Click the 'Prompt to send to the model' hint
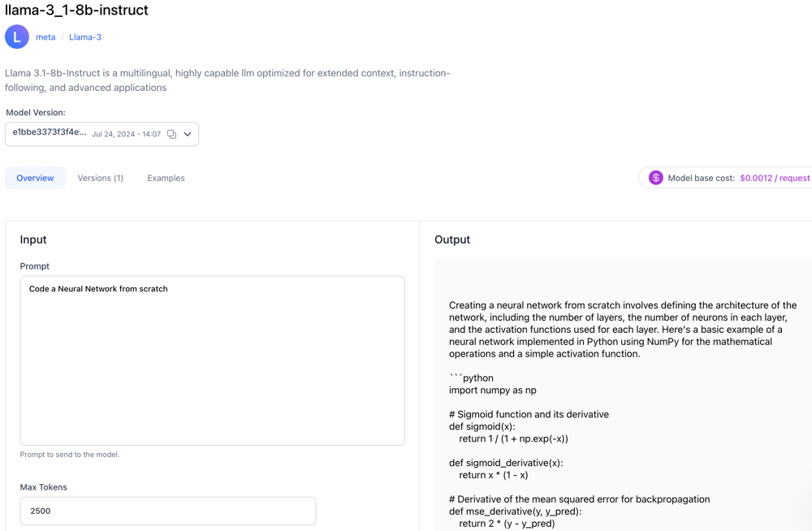Screen dimensions: 812x531 pyautogui.click(x=70, y=455)
